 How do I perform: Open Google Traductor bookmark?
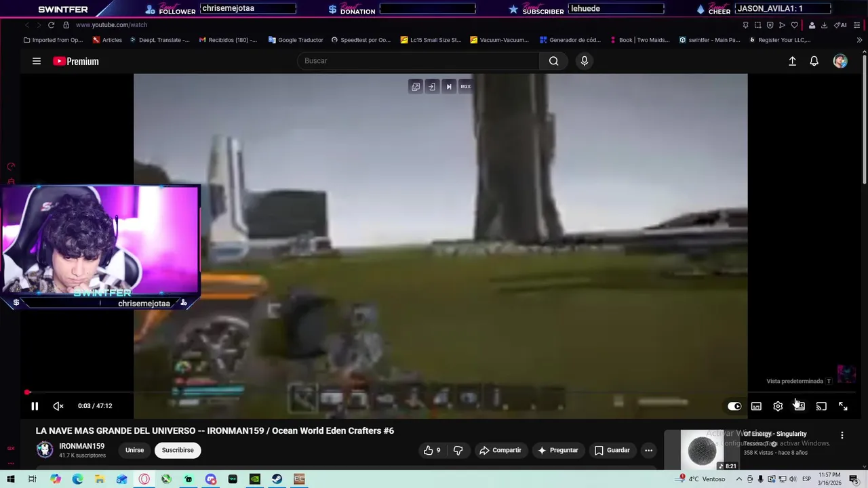(296, 40)
